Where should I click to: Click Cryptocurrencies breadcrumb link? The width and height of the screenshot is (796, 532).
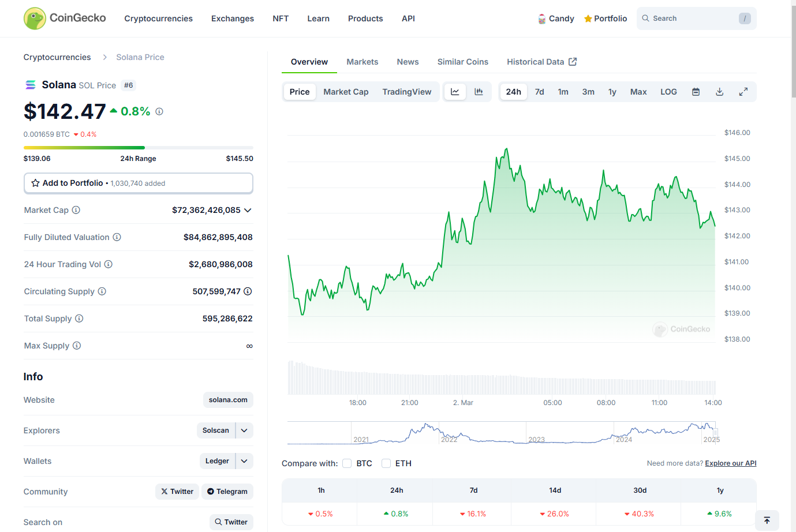(x=57, y=57)
